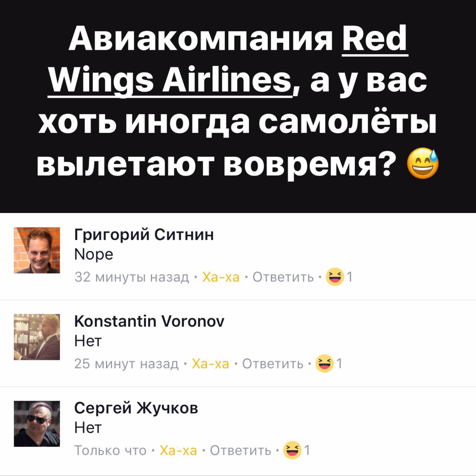Click the Только что timestamp

110,450
